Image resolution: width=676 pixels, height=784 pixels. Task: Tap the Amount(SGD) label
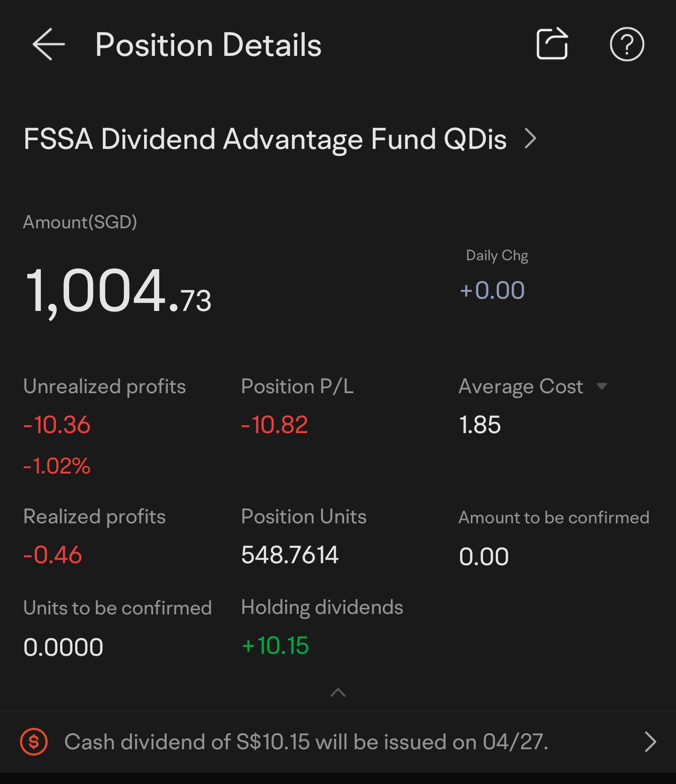pos(80,222)
